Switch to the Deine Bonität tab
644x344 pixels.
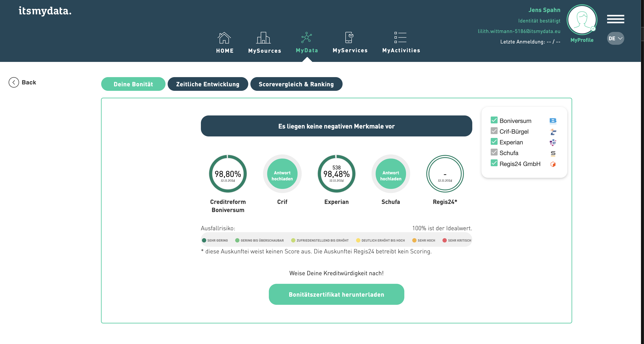pos(133,84)
